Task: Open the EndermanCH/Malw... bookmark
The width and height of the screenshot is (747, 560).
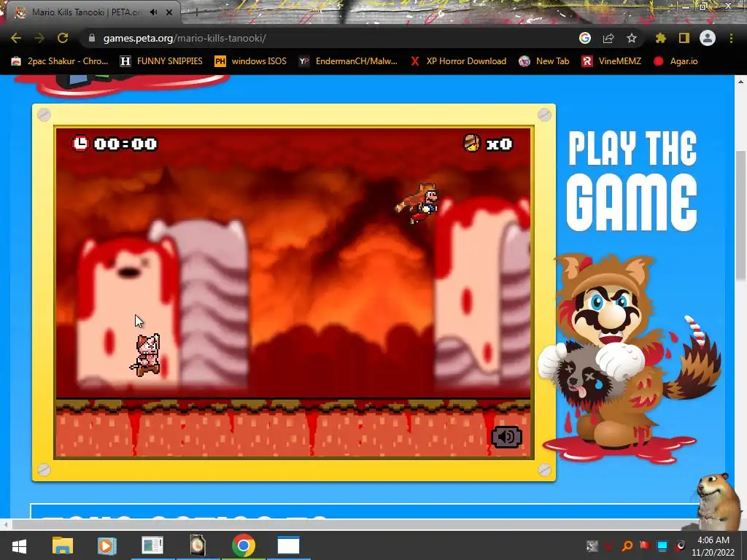Action: tap(348, 61)
